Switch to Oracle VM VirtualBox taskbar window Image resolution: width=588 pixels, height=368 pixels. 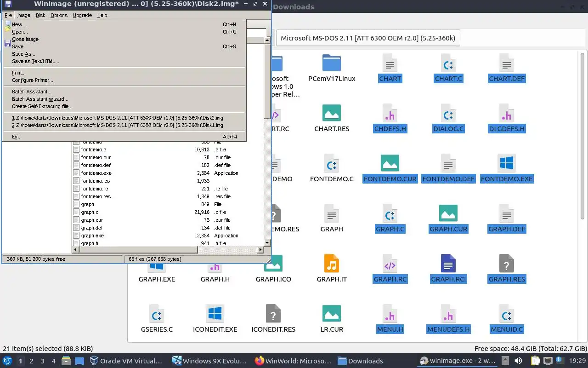tap(126, 361)
